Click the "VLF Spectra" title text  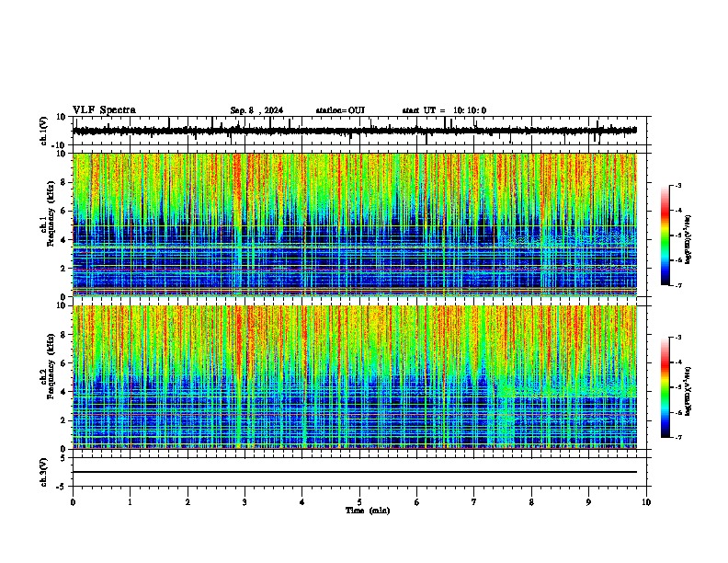[x=104, y=110]
